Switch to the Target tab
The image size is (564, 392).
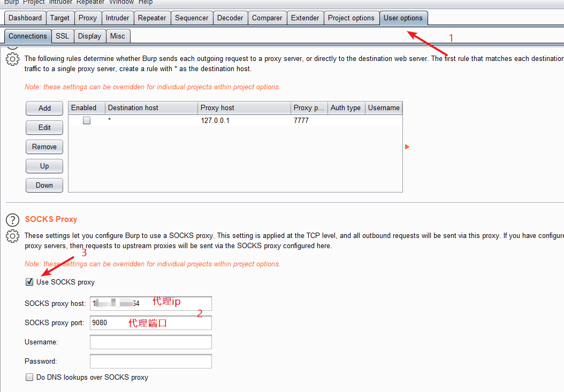pyautogui.click(x=60, y=18)
